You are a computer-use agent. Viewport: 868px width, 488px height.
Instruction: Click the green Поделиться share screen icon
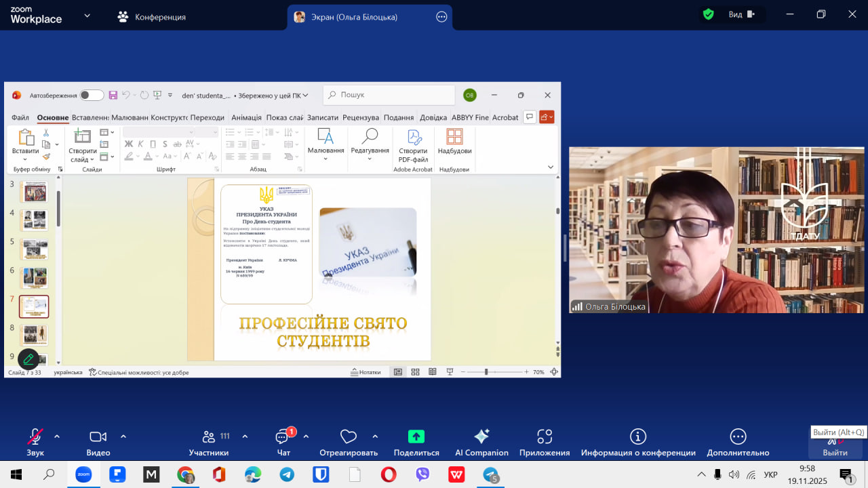tap(416, 437)
